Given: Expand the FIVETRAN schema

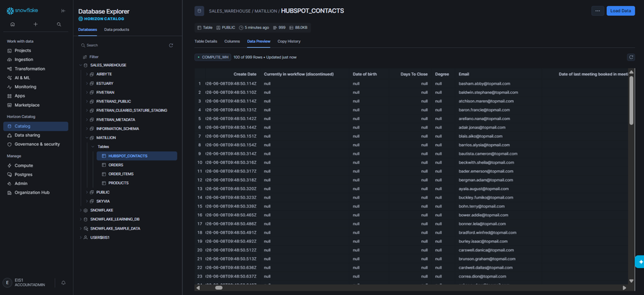Looking at the screenshot, I should tap(87, 92).
